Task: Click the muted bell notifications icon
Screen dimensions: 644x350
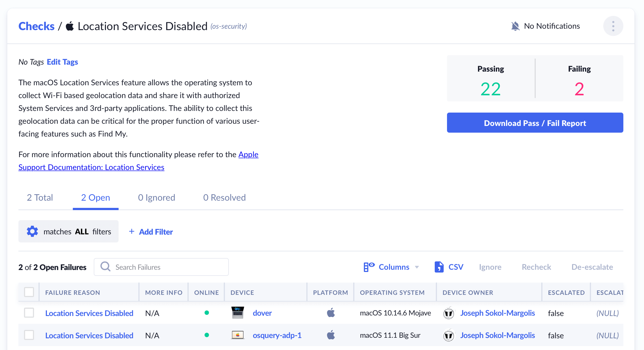Action: [x=515, y=26]
